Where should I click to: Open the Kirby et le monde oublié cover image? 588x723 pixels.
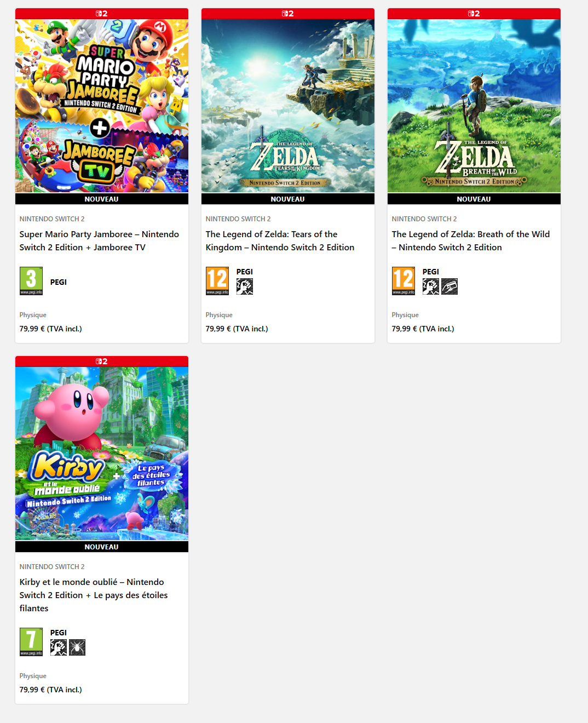pos(102,454)
